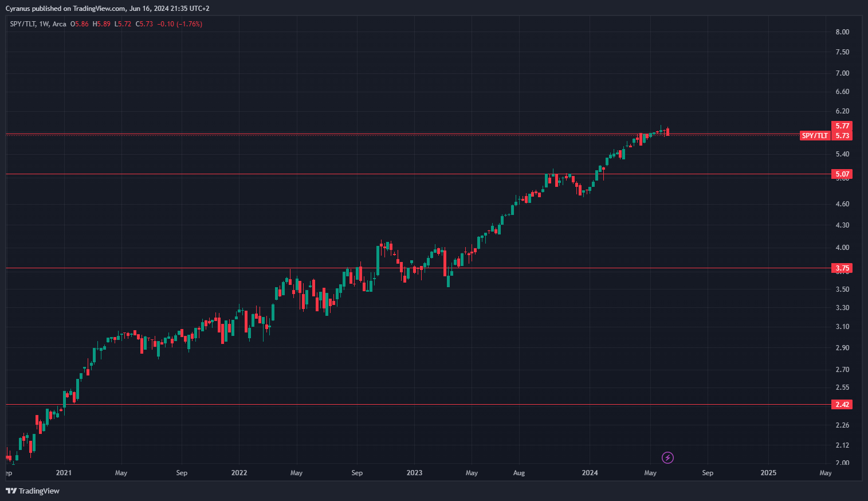Image resolution: width=868 pixels, height=501 pixels.
Task: Click the open value O5.86
Action: 80,24
